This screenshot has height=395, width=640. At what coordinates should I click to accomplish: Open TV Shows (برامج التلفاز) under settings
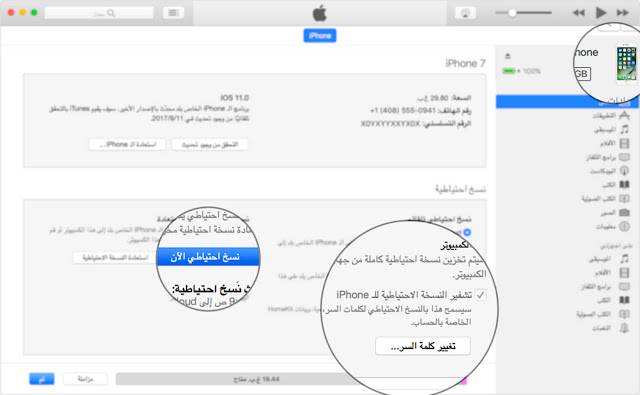[x=608, y=158]
